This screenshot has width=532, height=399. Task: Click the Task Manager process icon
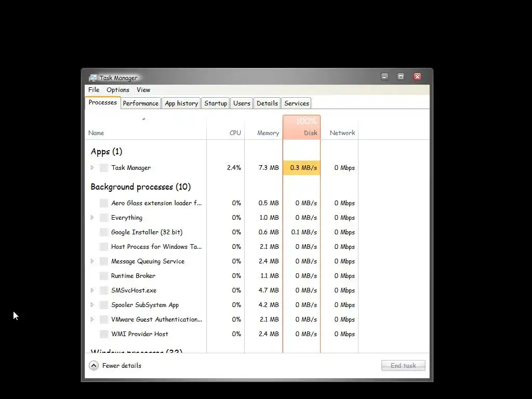104,168
